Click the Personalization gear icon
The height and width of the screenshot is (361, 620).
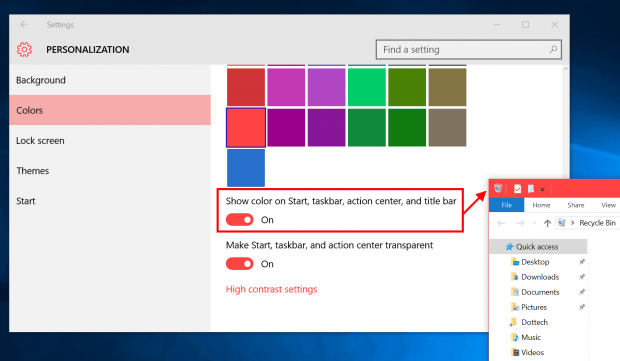pos(24,49)
